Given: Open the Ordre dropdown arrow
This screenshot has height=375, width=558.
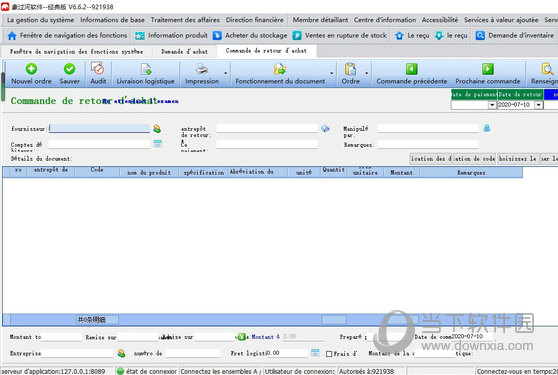Looking at the screenshot, I should click(x=367, y=73).
